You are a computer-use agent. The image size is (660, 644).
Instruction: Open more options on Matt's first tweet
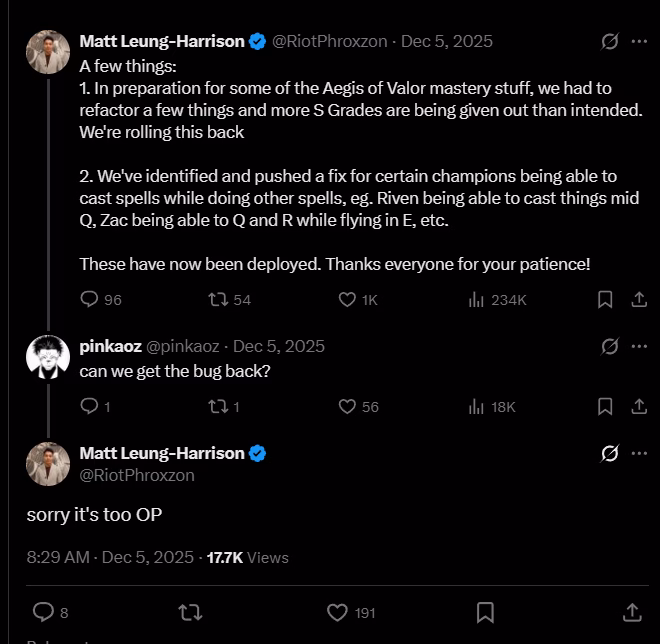pyautogui.click(x=639, y=42)
